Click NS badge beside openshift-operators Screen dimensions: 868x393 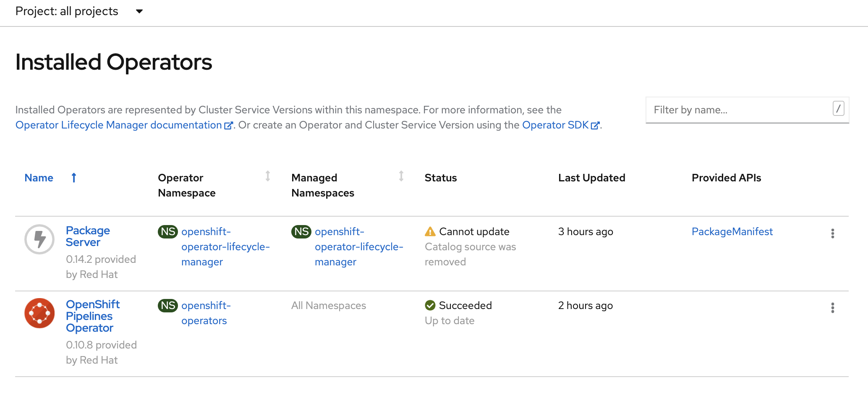pyautogui.click(x=168, y=305)
